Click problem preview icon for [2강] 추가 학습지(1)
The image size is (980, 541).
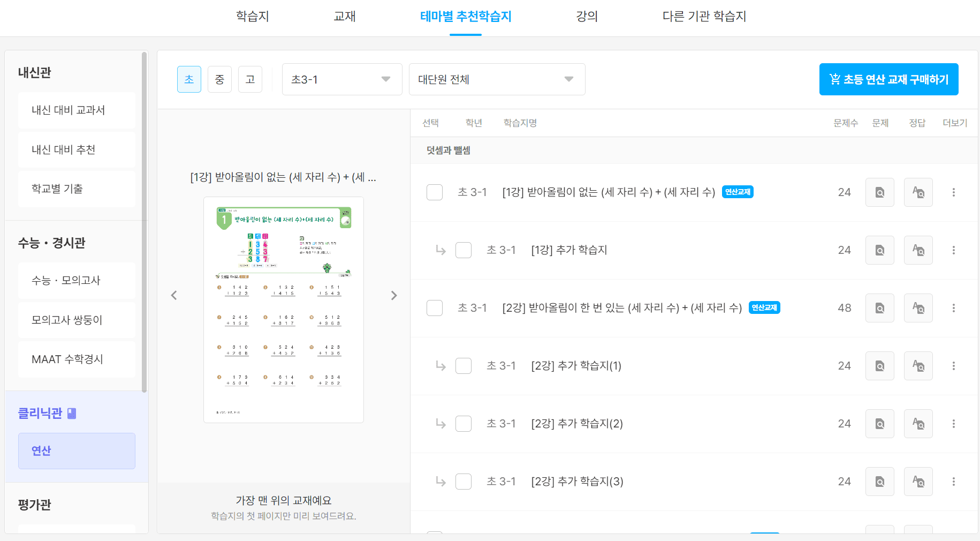(x=879, y=366)
